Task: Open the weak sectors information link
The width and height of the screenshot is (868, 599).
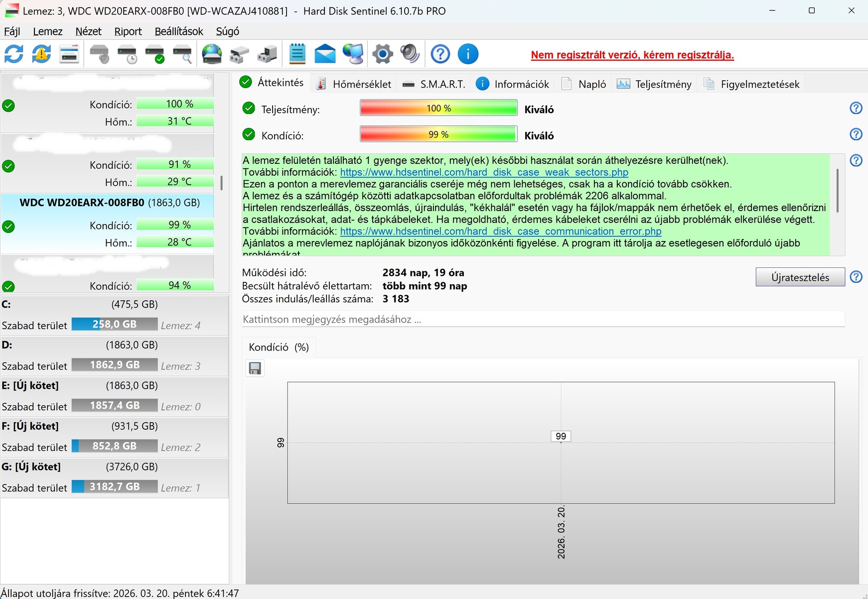Action: point(484,172)
